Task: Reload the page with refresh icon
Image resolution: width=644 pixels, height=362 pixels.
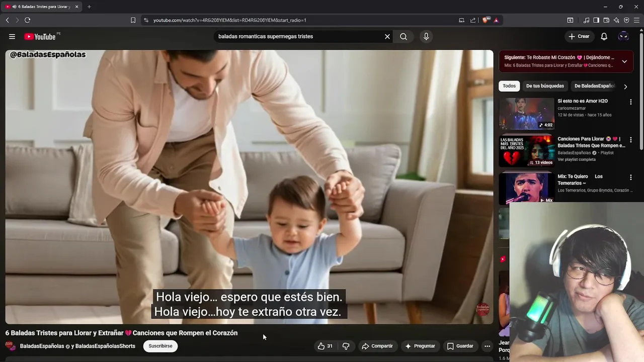Action: click(27, 20)
